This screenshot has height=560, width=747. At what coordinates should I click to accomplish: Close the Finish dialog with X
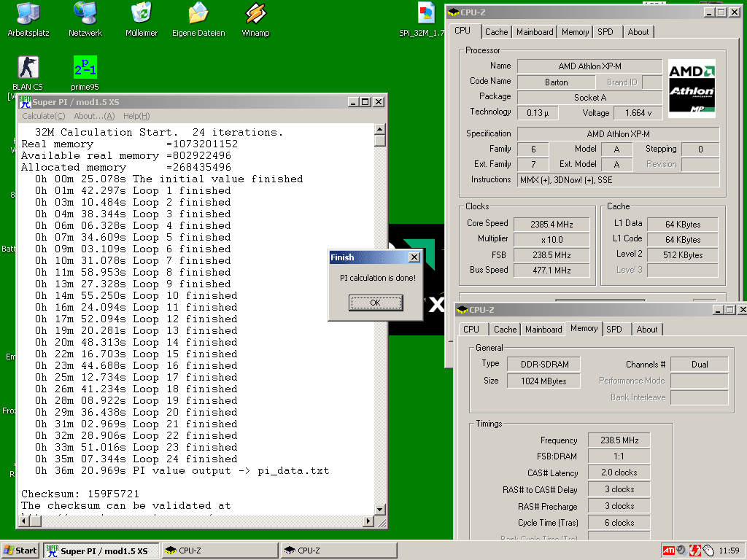point(414,257)
